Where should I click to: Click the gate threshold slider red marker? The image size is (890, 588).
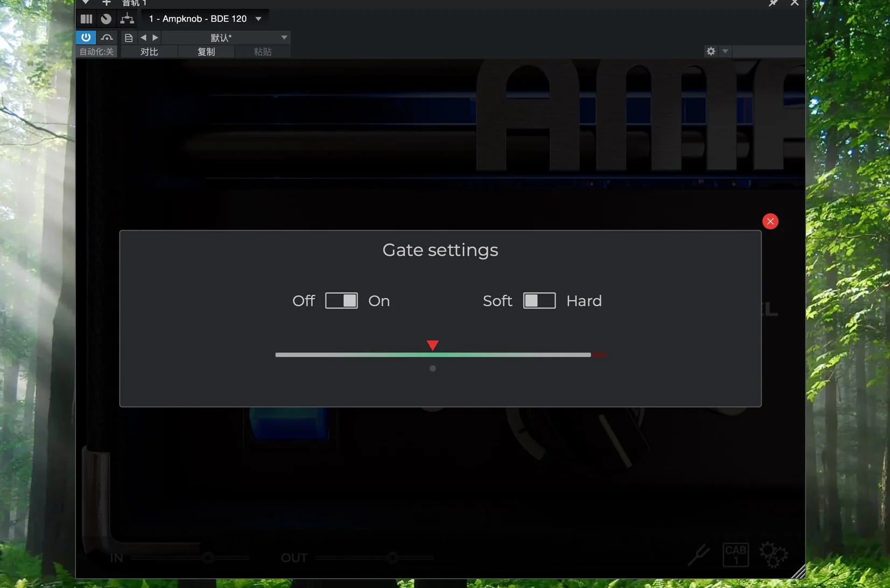(432, 345)
